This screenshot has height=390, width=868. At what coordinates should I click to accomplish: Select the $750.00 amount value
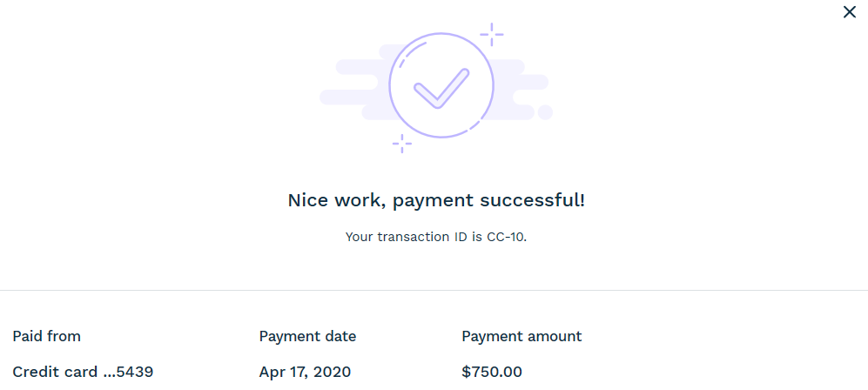(x=492, y=373)
